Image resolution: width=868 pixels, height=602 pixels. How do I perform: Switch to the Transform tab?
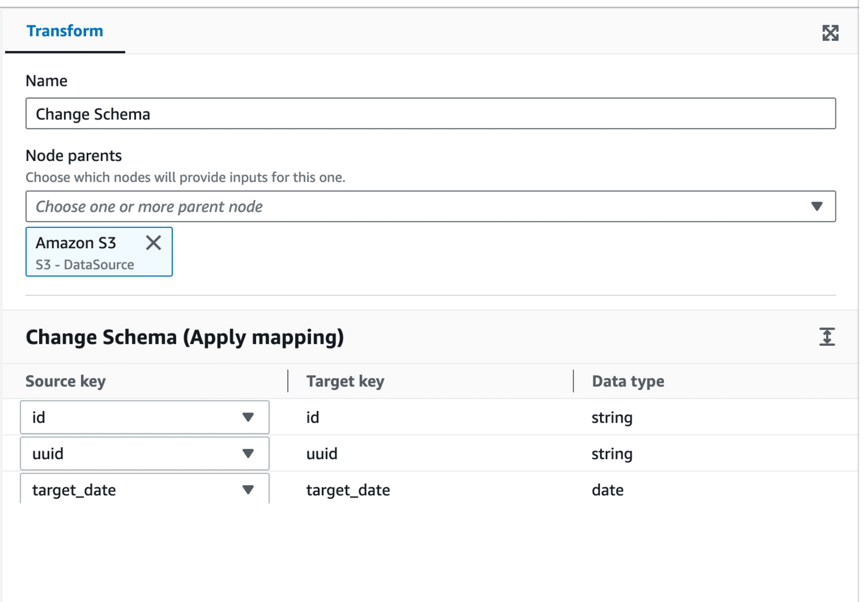(65, 31)
